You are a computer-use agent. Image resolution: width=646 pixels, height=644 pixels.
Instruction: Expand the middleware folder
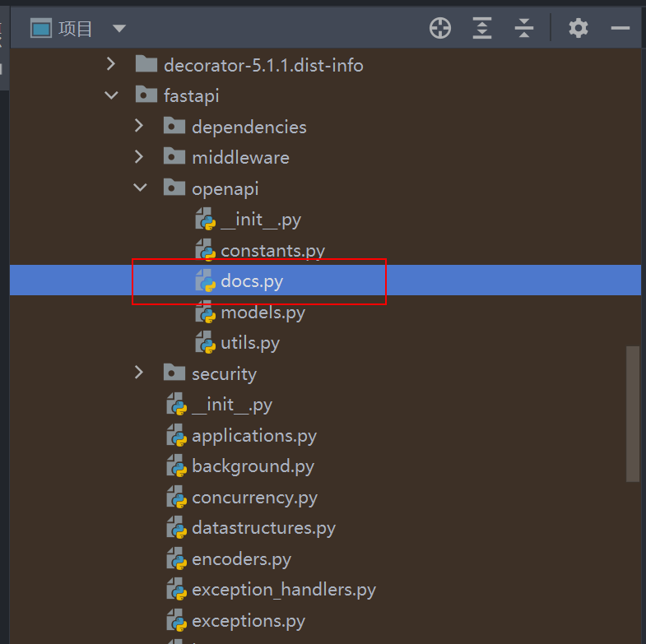coord(139,157)
